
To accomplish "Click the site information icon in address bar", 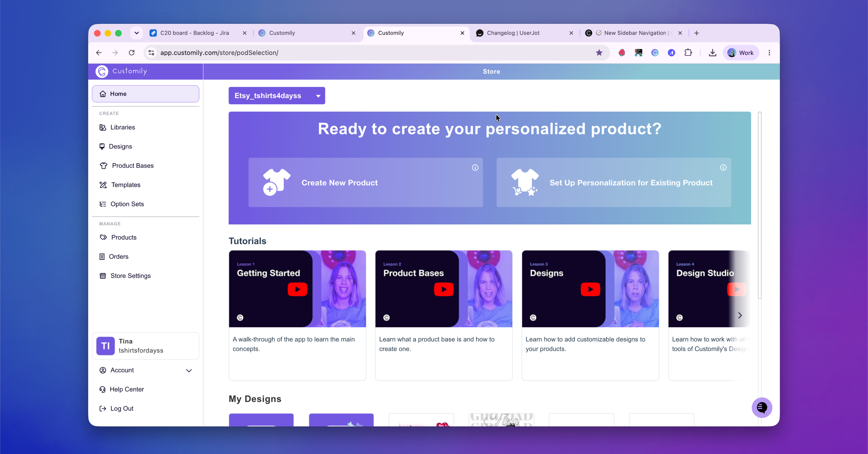I will pyautogui.click(x=151, y=53).
